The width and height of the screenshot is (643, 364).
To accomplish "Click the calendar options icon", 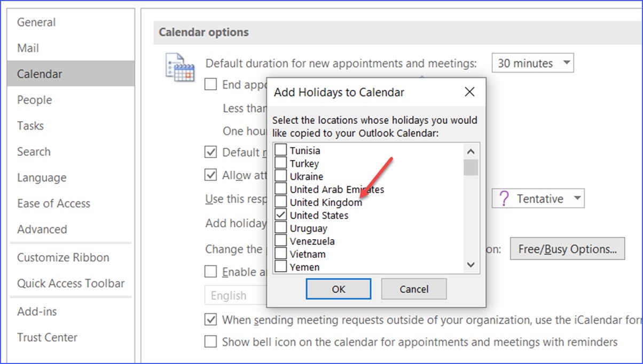I will pos(178,64).
